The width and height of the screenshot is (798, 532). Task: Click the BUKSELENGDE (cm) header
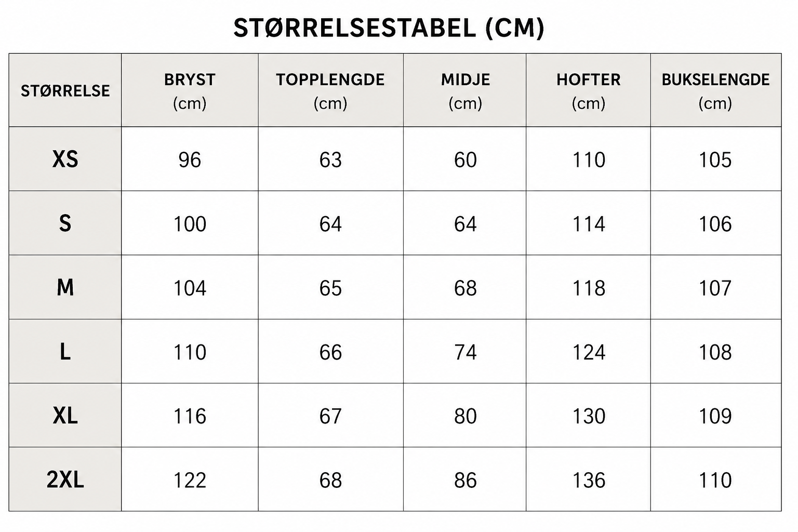pyautogui.click(x=715, y=91)
